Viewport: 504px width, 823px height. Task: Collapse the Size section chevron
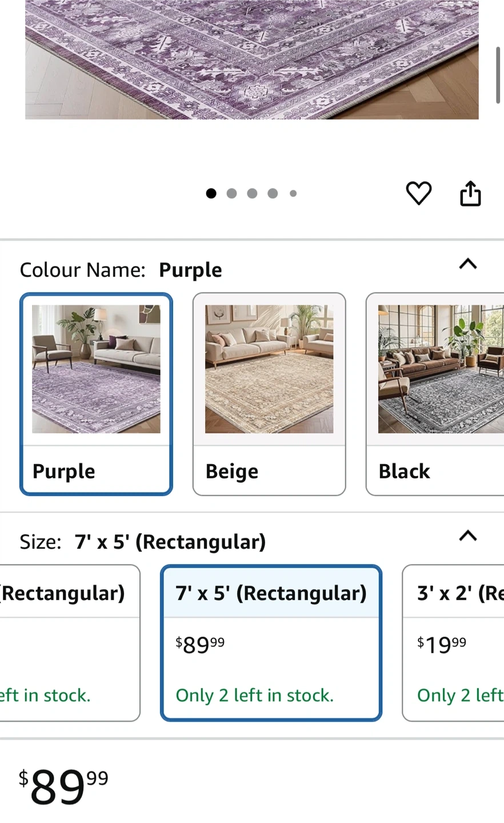(x=468, y=536)
